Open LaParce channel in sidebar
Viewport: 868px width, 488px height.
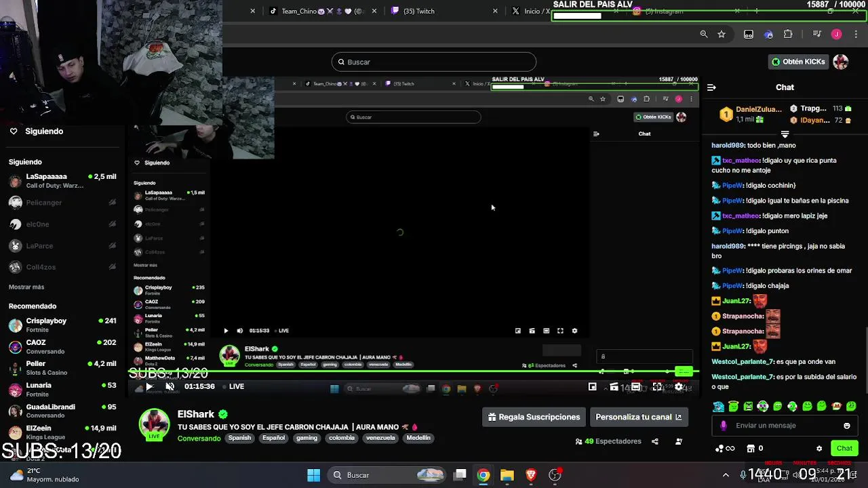[62, 246]
